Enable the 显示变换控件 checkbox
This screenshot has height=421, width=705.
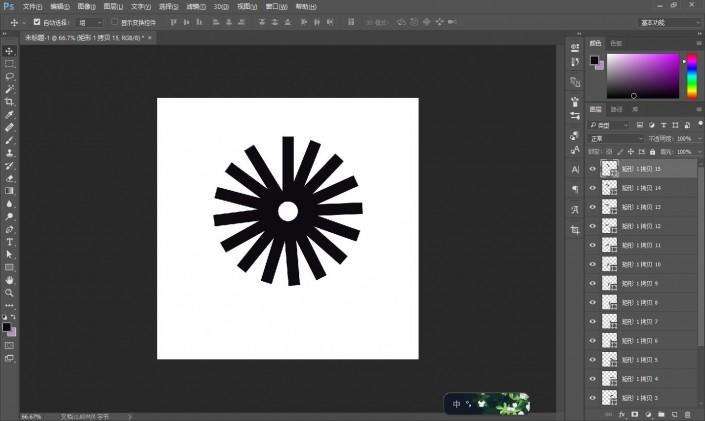[114, 22]
